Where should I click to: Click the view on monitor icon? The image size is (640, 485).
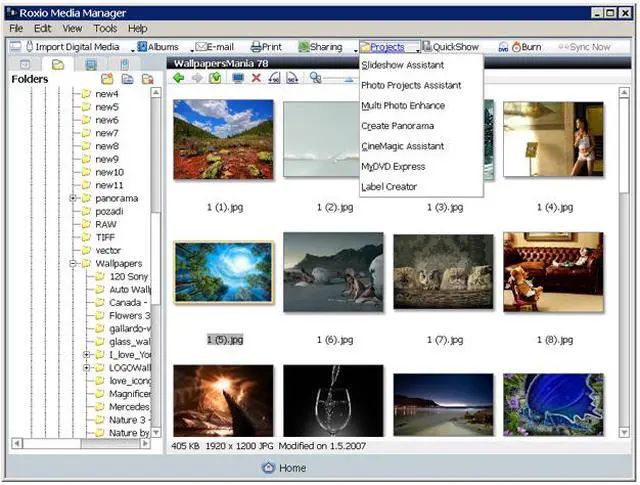click(x=238, y=78)
